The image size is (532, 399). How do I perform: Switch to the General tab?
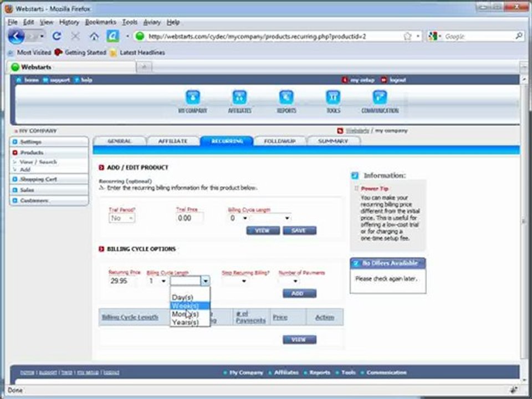click(x=120, y=141)
